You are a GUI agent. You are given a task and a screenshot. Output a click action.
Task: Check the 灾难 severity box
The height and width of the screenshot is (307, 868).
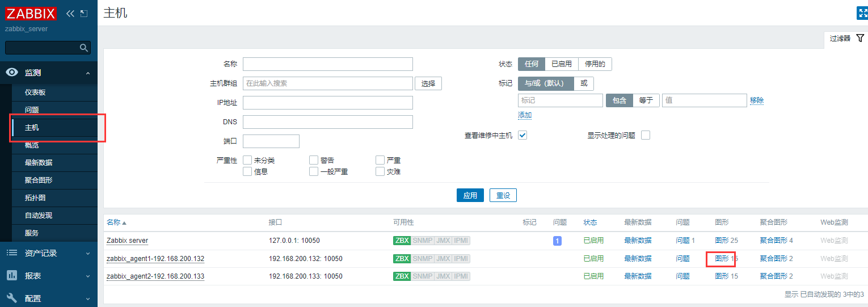380,171
